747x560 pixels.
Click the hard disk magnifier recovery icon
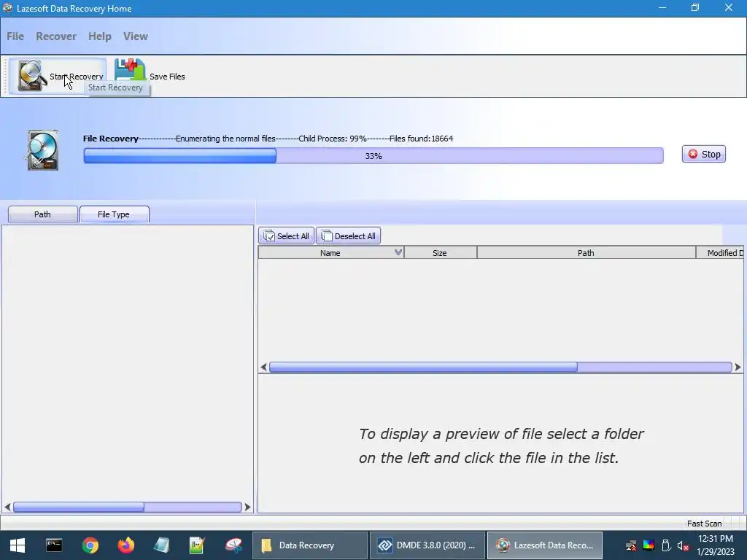[x=43, y=150]
